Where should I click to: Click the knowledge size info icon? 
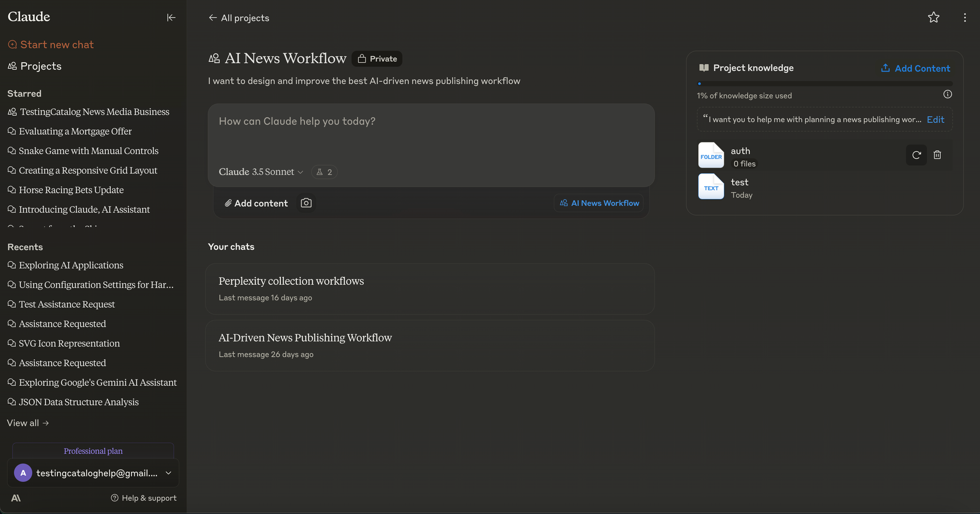click(948, 95)
